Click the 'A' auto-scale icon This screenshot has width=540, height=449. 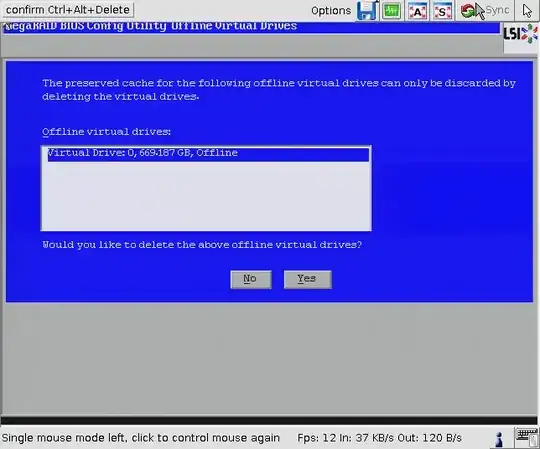[x=417, y=11]
